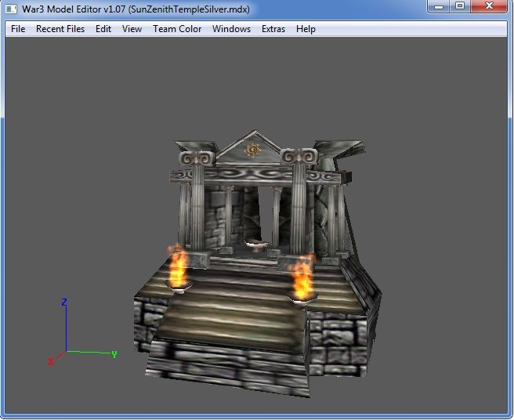Click the XYZ axis gizmo in the viewport
Screen dimensions: 514x420
[82, 331]
